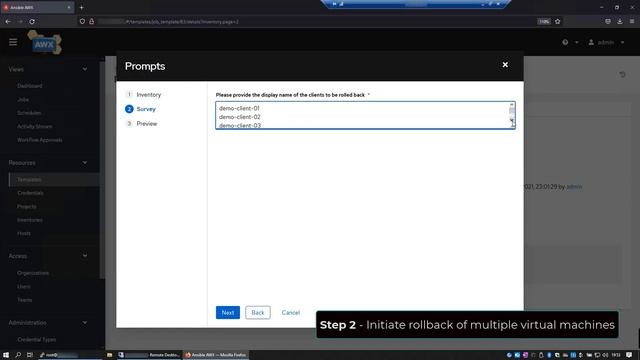Screen dimensions: 640x360
Task: Open Credentials in the sidebar
Action: point(30,193)
